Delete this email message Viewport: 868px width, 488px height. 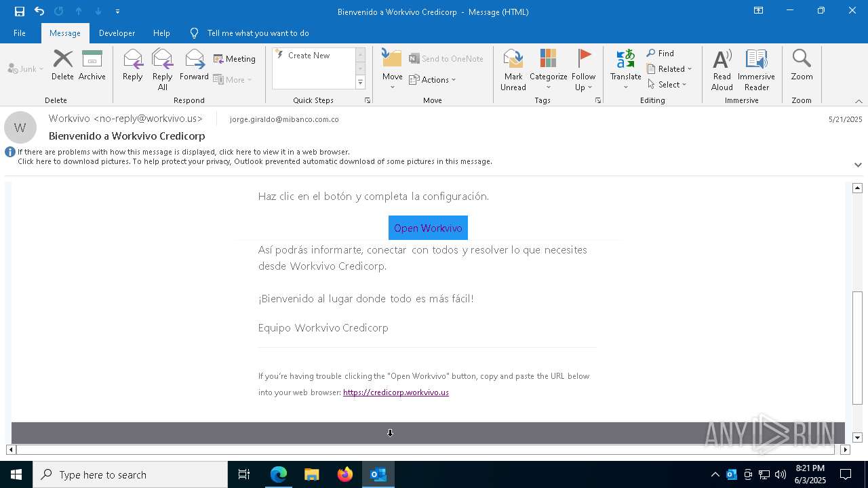pos(62,65)
